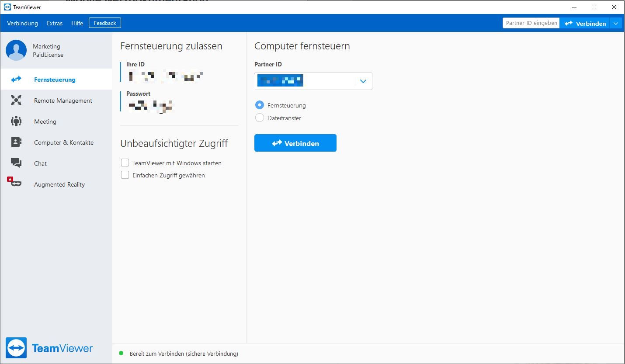Open the Chat tab
625x364 pixels.
point(56,163)
